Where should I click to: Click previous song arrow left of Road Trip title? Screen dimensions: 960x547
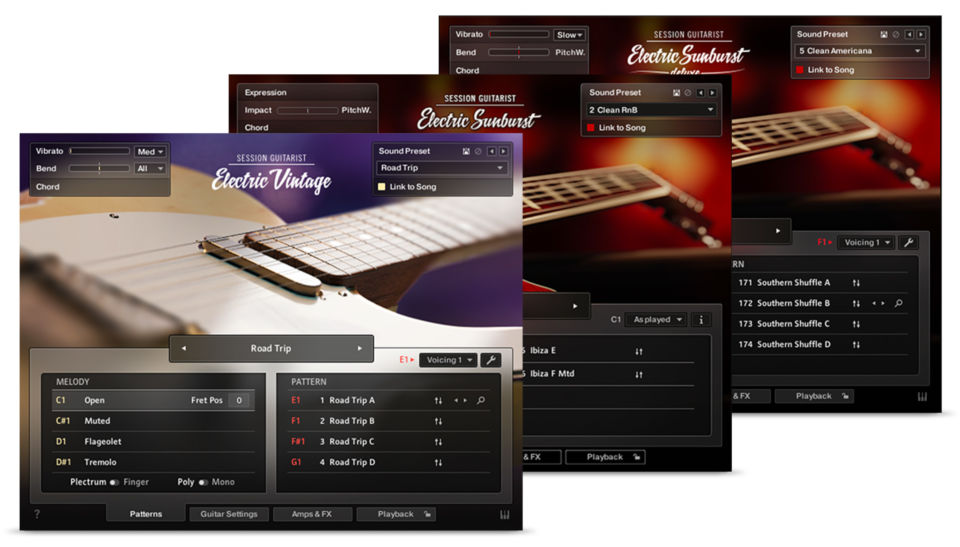click(183, 349)
